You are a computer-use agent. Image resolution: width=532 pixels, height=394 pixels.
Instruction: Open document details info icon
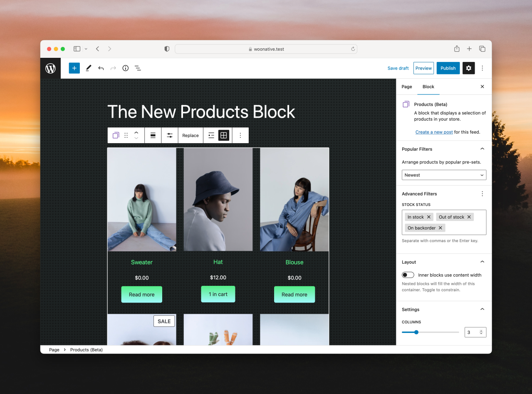(126, 68)
